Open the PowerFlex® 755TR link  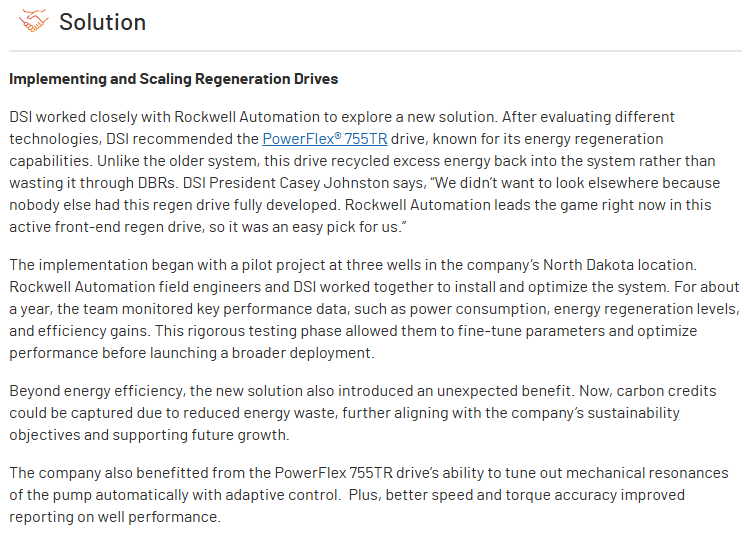[325, 139]
